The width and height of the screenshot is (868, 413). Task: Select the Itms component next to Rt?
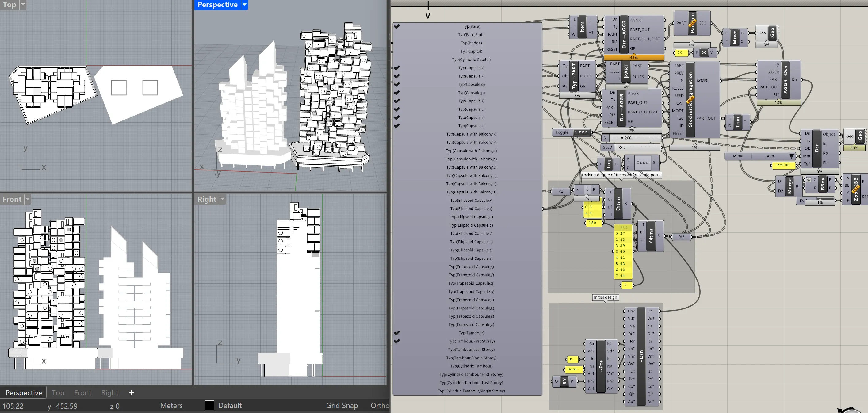651,236
